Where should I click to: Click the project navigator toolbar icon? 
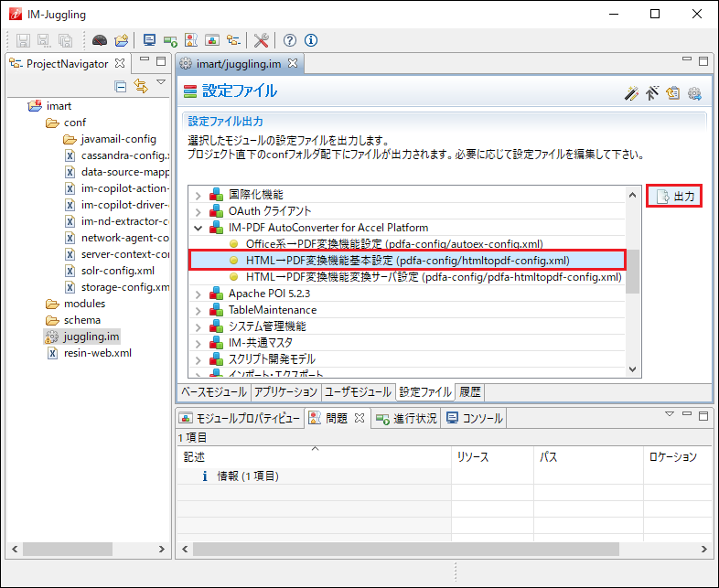coord(233,40)
